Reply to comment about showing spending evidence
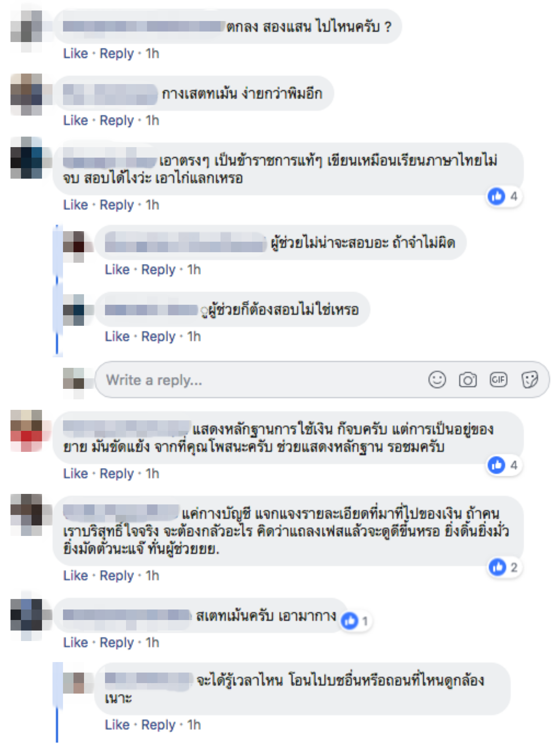 117,474
